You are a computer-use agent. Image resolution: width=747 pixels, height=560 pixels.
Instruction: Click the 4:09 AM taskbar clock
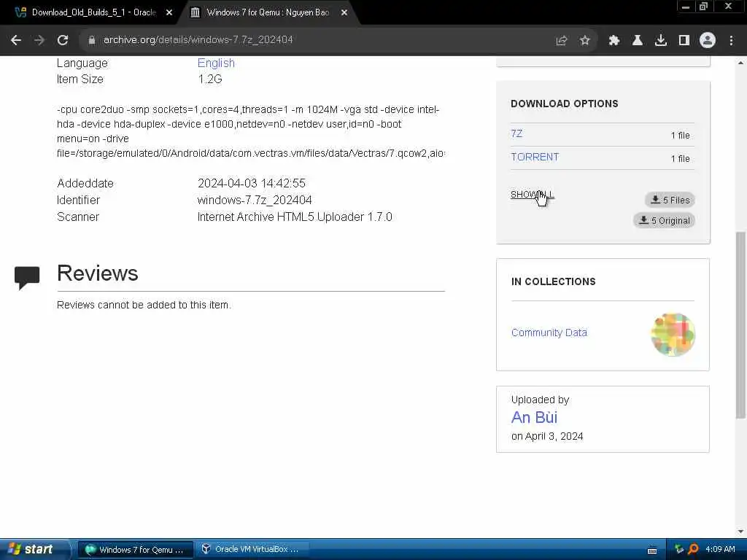pyautogui.click(x=720, y=549)
